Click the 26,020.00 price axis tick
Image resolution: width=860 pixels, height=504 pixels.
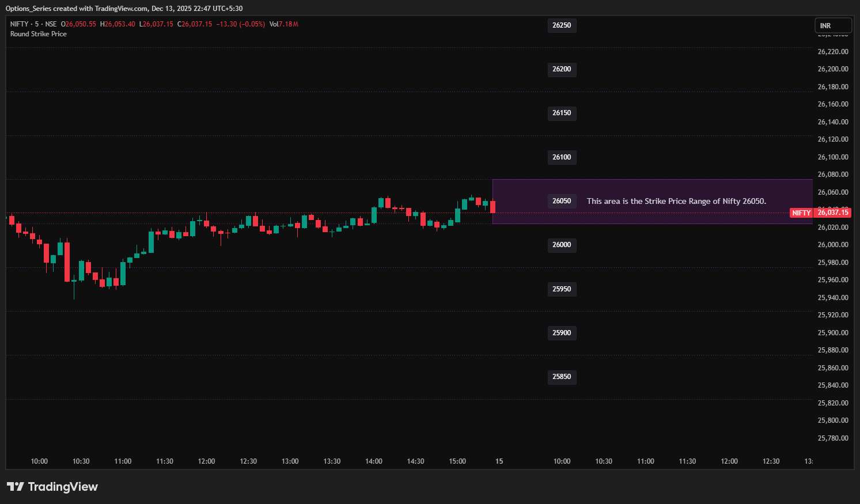pos(833,228)
